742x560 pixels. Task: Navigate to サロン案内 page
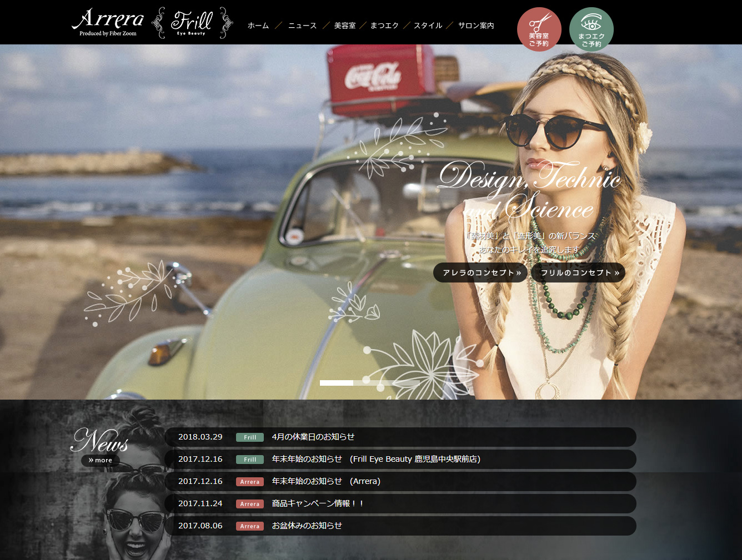(x=476, y=26)
